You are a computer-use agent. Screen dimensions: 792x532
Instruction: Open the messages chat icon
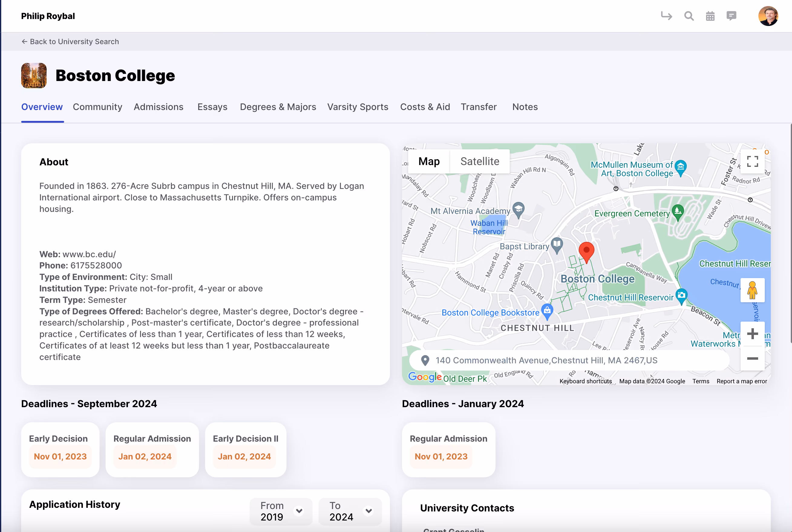(731, 16)
